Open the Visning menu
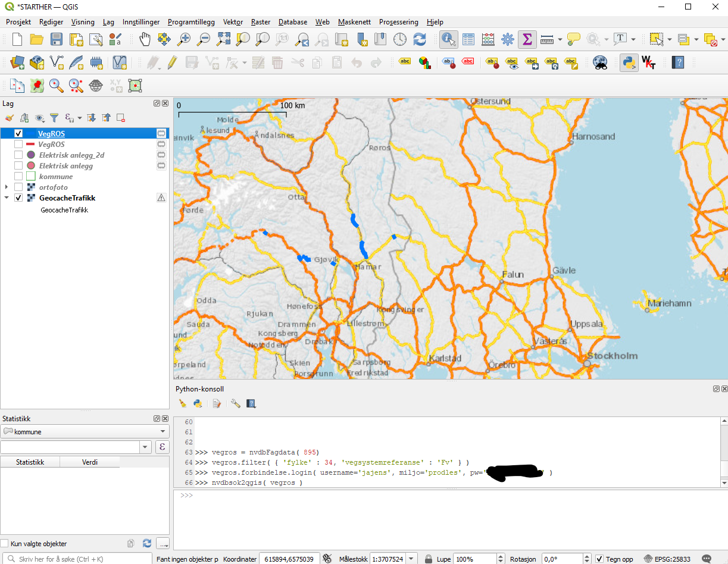This screenshot has width=728, height=564. [x=83, y=22]
